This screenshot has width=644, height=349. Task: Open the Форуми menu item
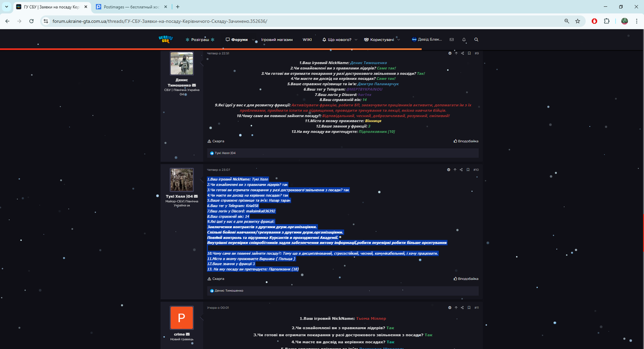[237, 39]
